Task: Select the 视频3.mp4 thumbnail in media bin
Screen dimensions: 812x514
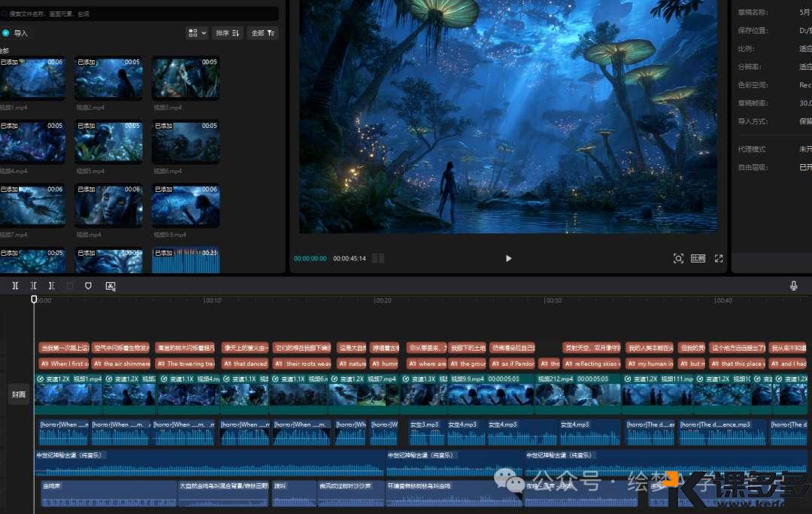Action: coord(186,78)
